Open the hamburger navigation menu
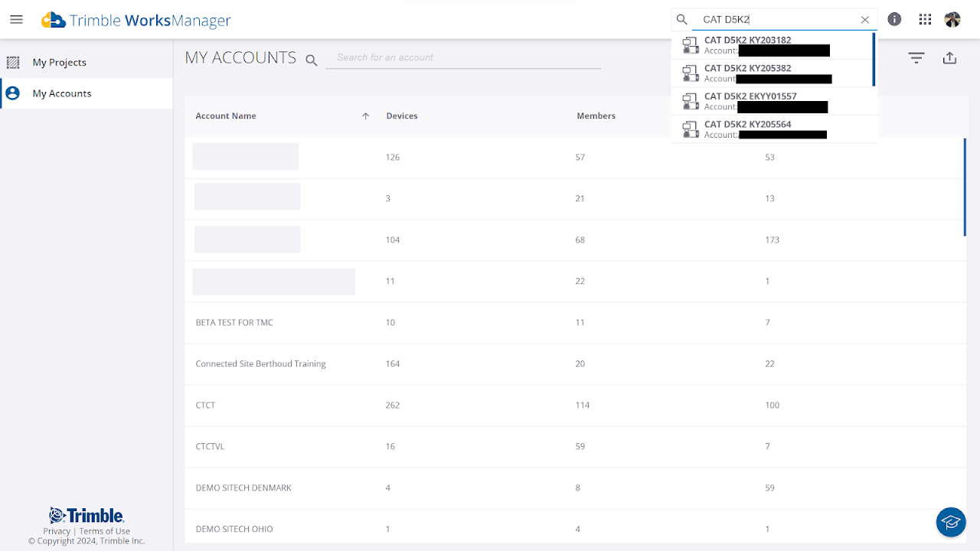This screenshot has width=980, height=551. tap(16, 20)
